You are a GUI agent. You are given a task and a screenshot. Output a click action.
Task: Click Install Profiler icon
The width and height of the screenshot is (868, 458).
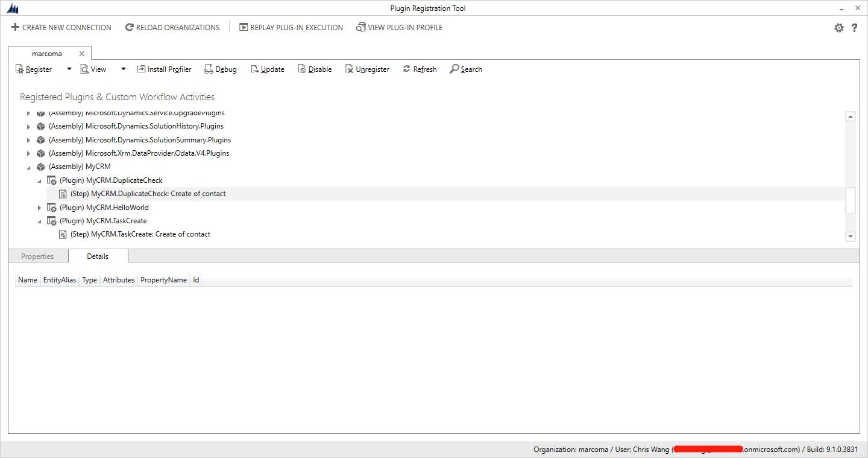pyautogui.click(x=141, y=69)
